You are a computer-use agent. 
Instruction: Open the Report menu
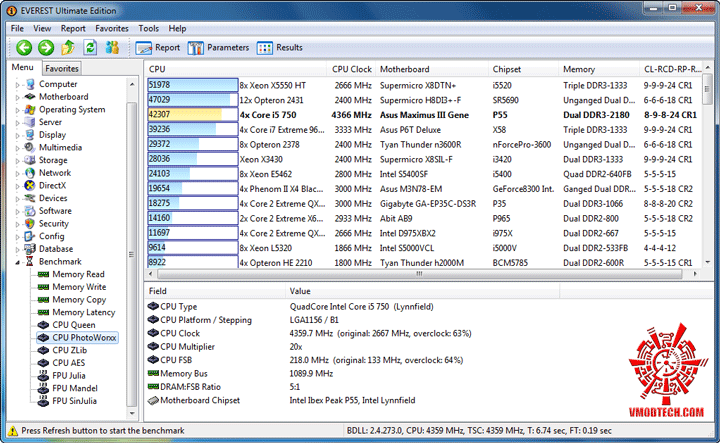click(x=73, y=28)
